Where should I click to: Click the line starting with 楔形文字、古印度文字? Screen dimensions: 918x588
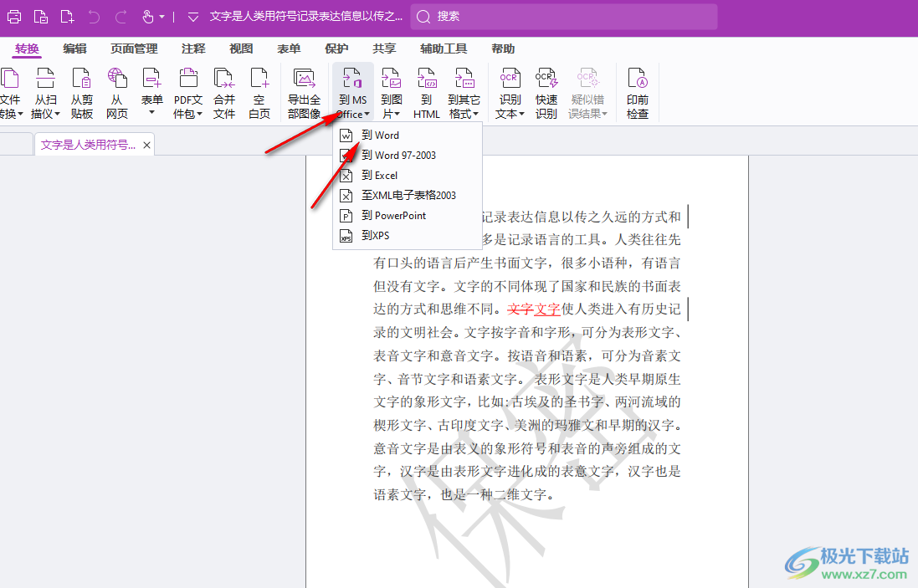[527, 426]
